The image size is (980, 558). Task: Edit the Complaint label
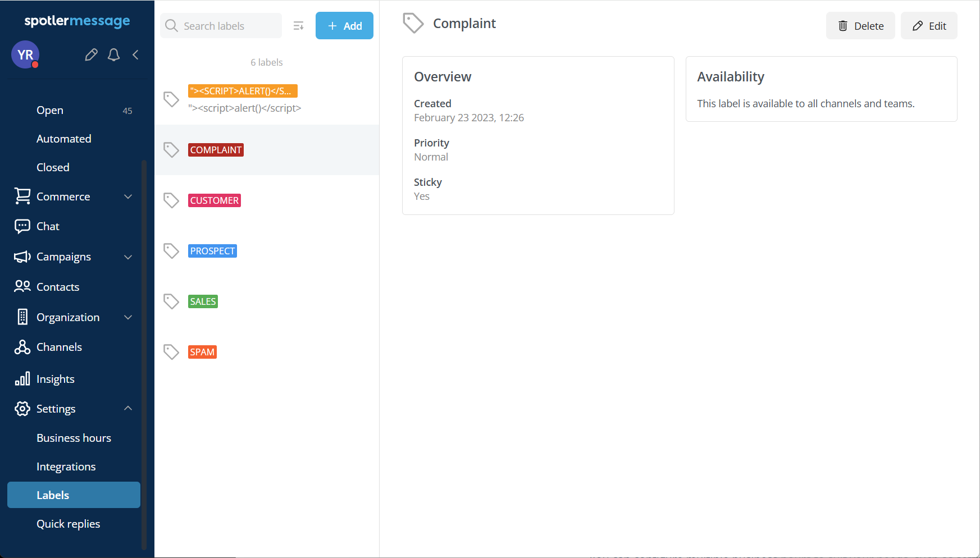tap(928, 26)
